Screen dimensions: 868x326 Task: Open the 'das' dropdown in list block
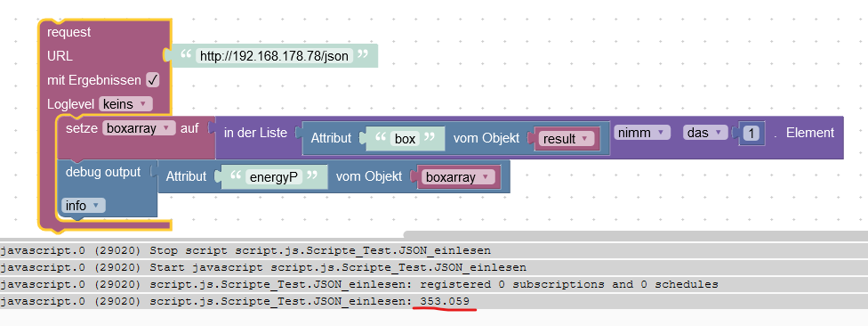704,133
